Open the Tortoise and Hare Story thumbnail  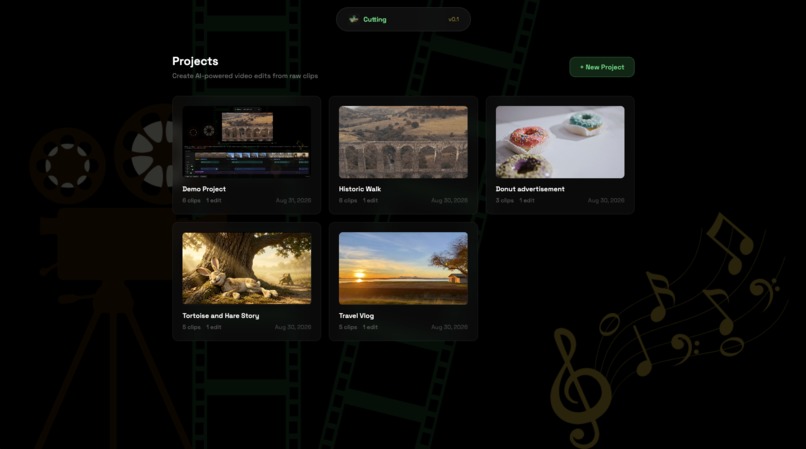(246, 268)
